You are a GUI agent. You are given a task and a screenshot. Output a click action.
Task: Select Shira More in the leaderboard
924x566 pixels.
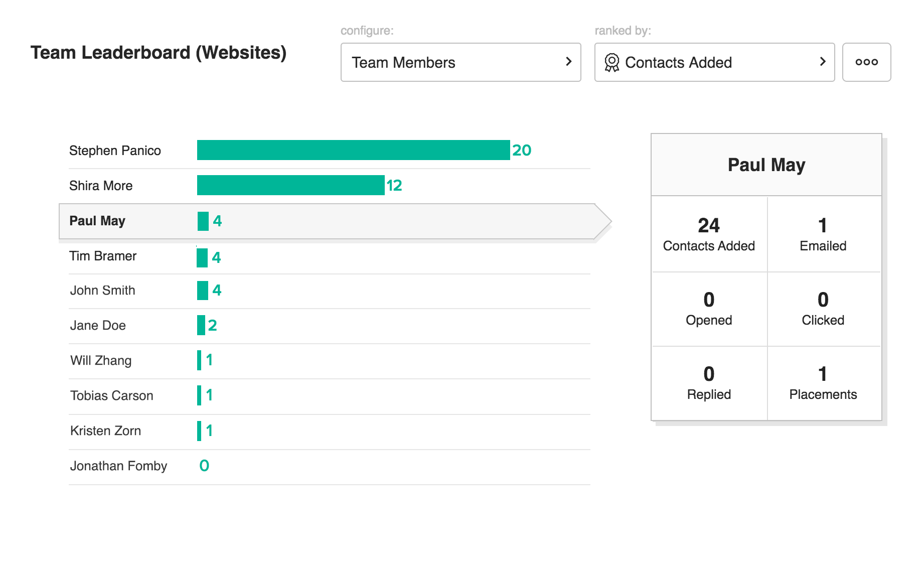(101, 186)
